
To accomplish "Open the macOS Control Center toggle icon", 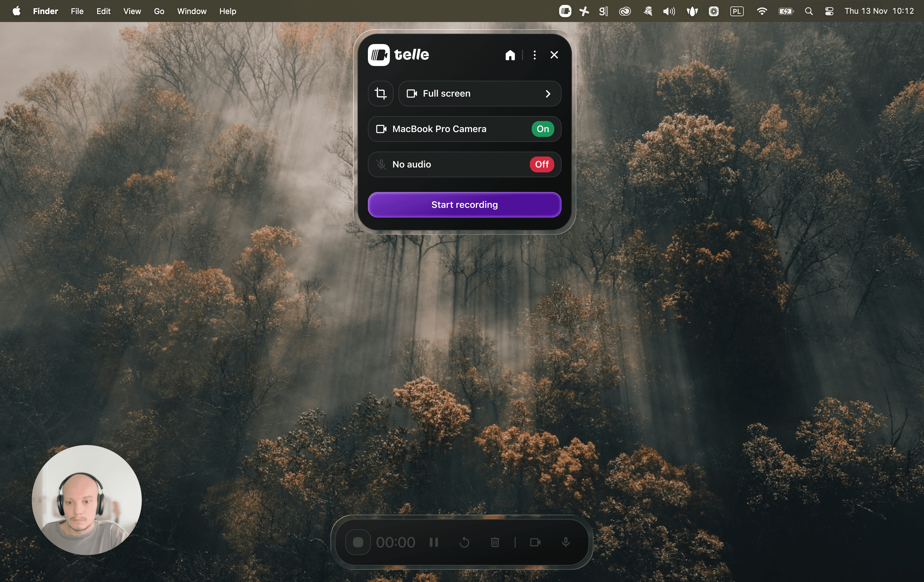I will pos(829,11).
